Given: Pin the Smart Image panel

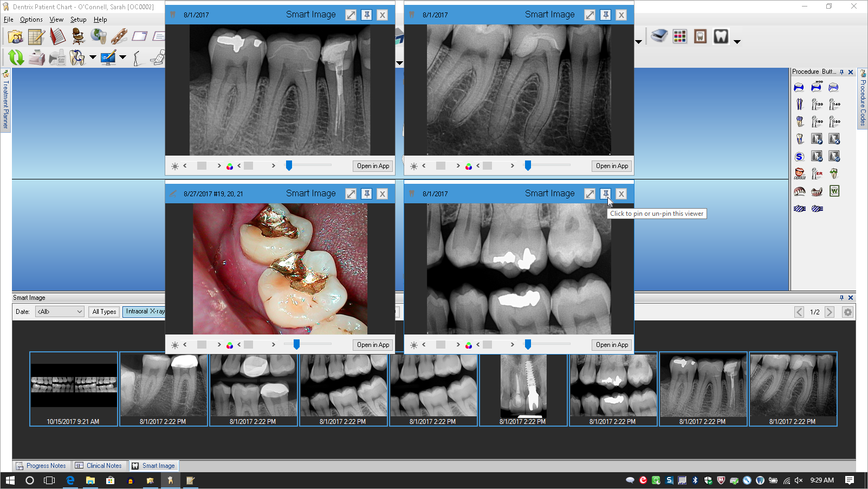Looking at the screenshot, I should pyautogui.click(x=841, y=297).
